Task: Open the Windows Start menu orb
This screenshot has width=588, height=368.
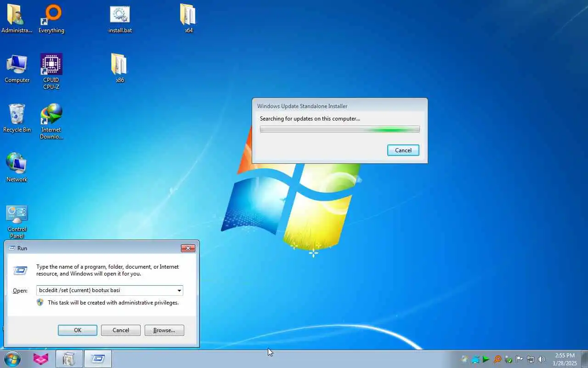Action: pyautogui.click(x=12, y=359)
